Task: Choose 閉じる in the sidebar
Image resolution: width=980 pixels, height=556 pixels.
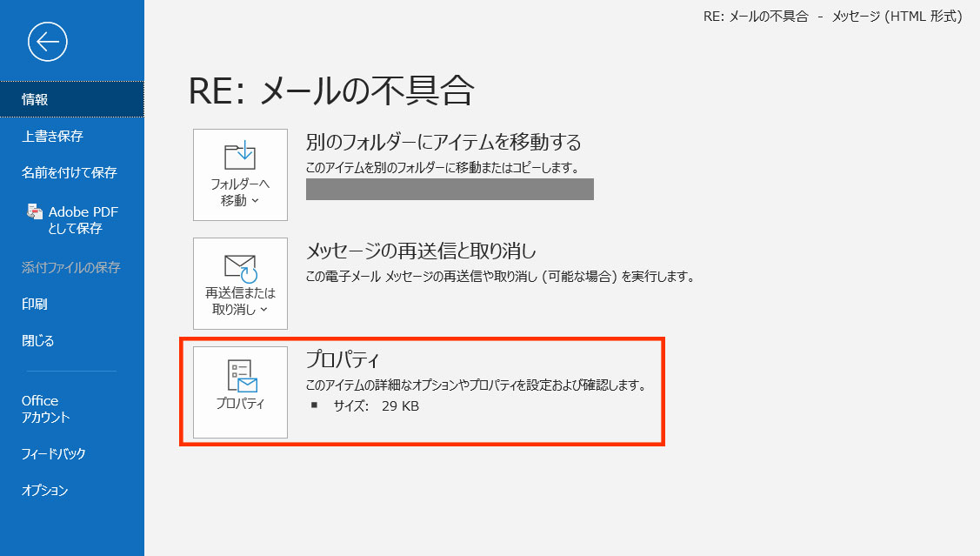Action: click(37, 341)
